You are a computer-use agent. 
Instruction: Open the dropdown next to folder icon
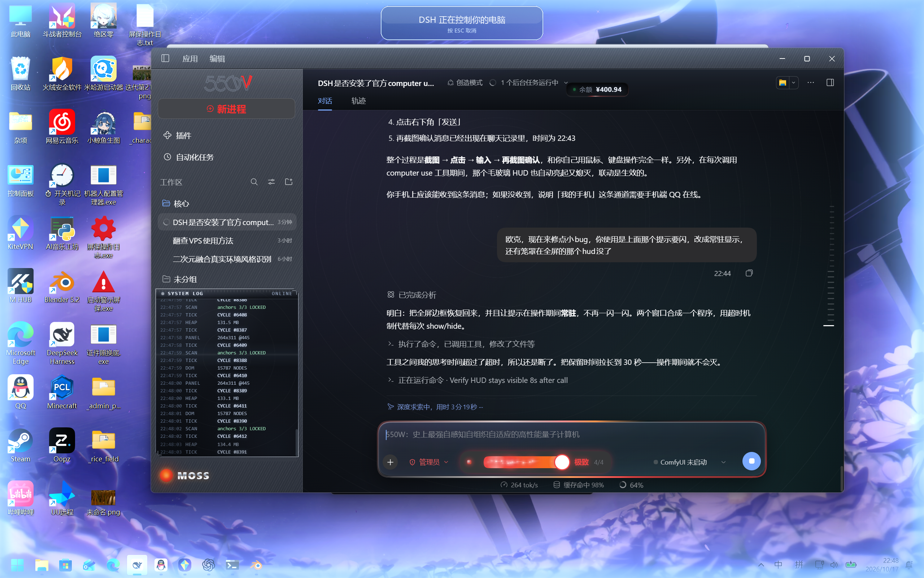[794, 83]
